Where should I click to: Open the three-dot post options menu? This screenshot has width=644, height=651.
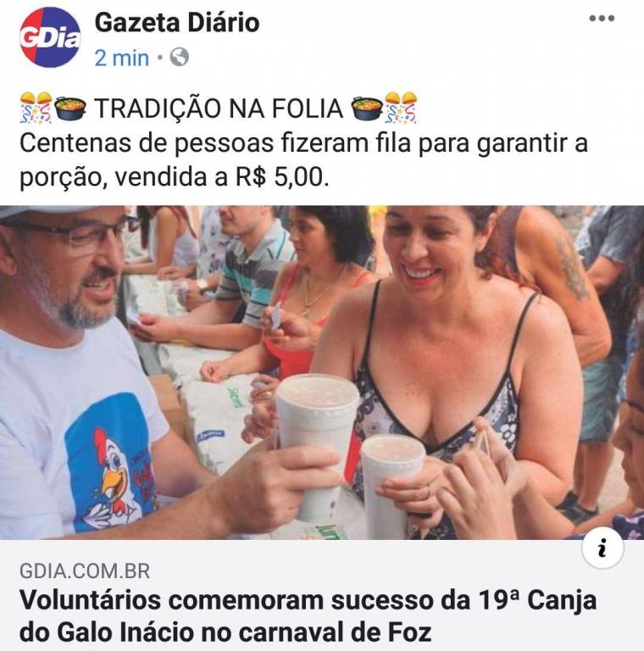[x=602, y=19]
